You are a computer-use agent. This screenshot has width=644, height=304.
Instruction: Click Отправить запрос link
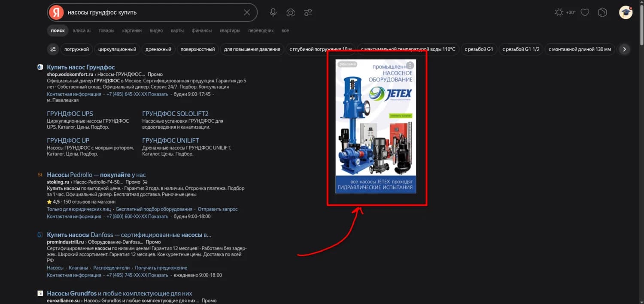tap(217, 209)
